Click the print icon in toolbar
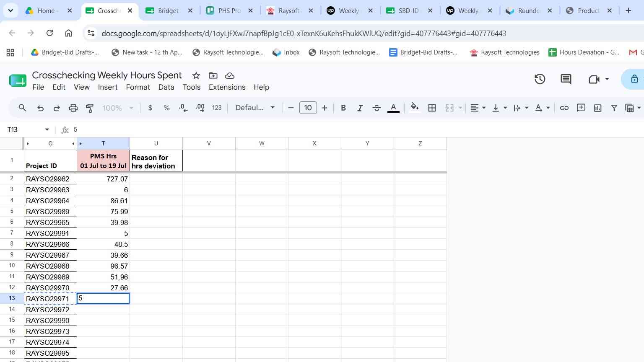This screenshot has width=644, height=362. 73,108
